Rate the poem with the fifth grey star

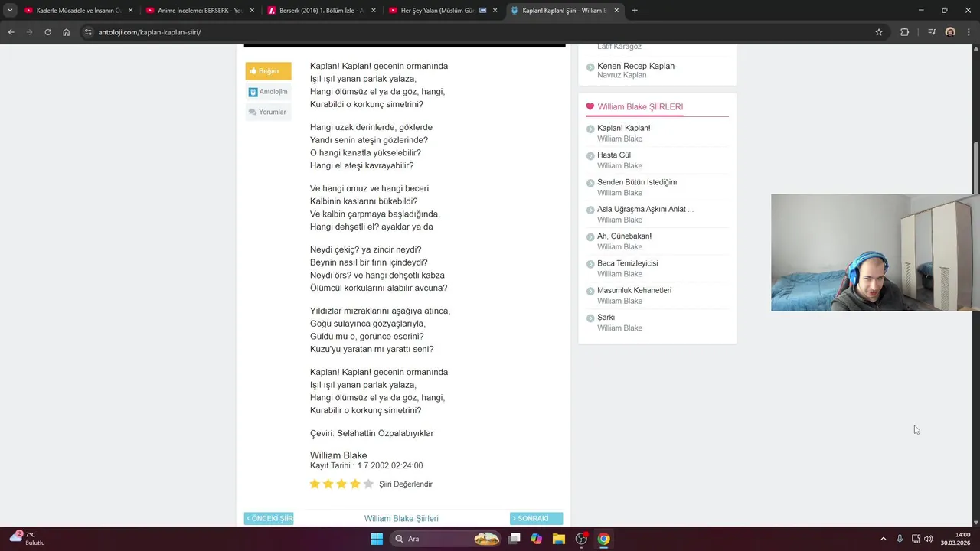tap(368, 484)
